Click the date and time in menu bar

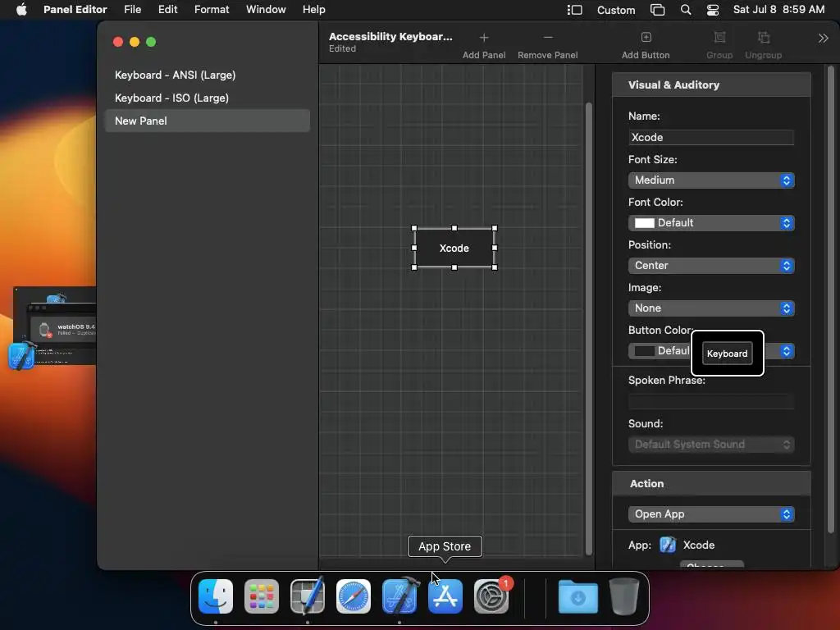click(779, 10)
